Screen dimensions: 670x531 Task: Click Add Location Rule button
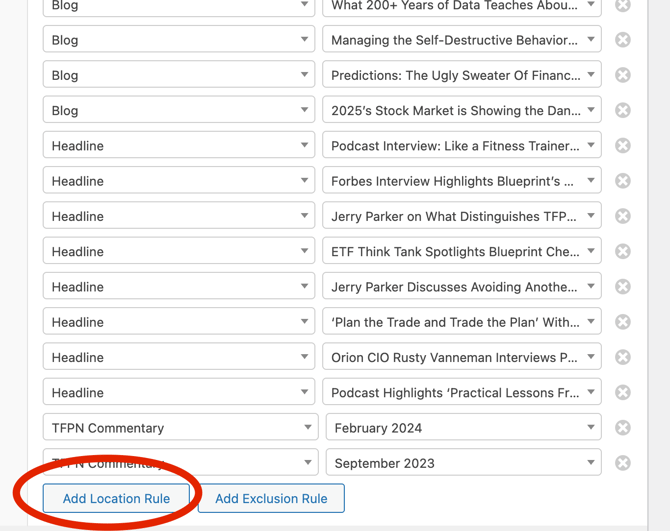[116, 498]
